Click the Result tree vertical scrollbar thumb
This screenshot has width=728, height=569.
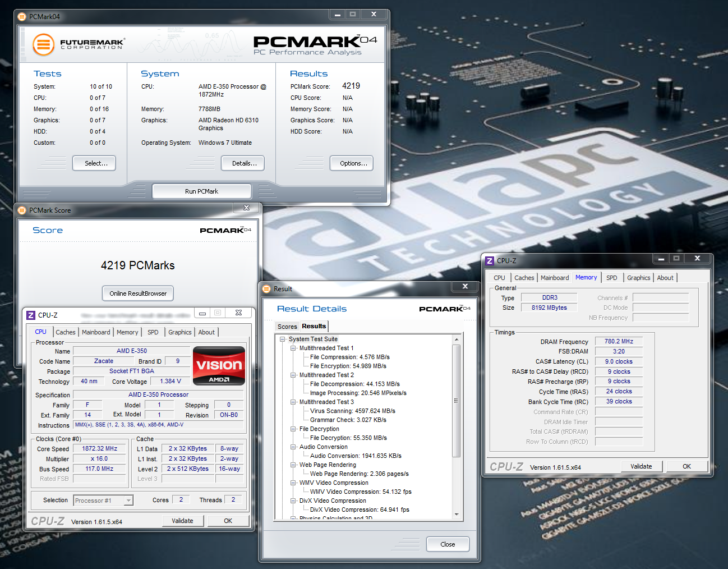click(x=457, y=401)
